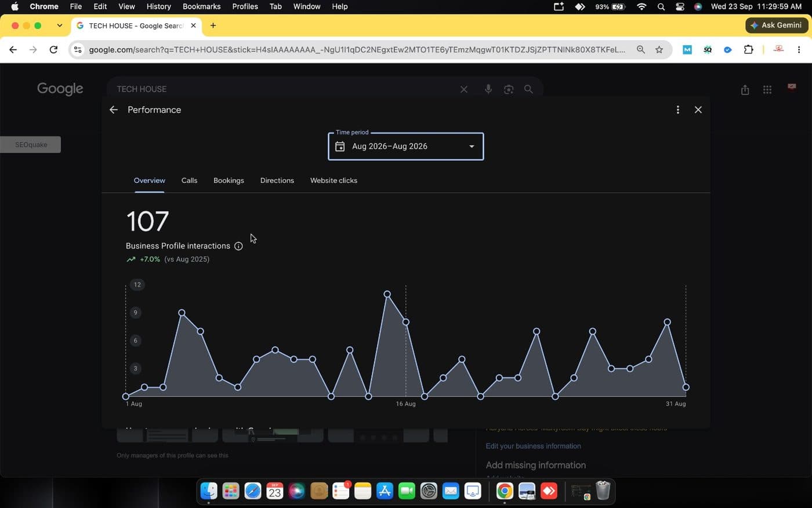Click the share icon on Google page

pyautogui.click(x=745, y=89)
